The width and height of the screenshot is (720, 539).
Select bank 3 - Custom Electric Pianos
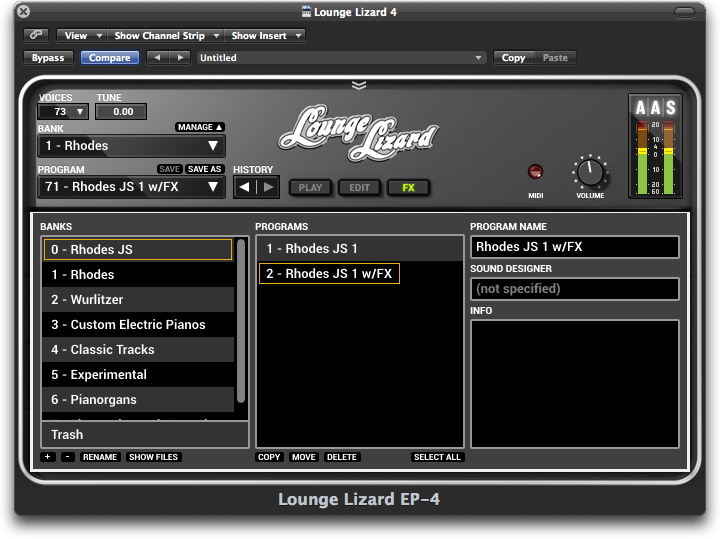tap(138, 325)
